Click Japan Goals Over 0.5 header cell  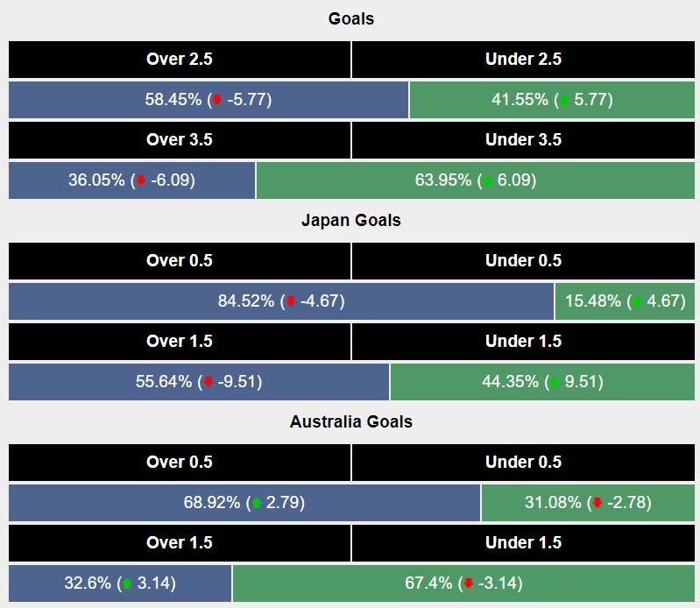(180, 261)
